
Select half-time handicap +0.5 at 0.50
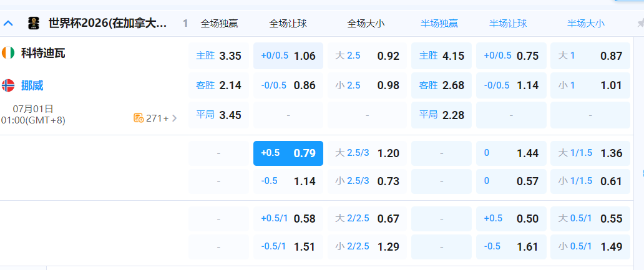click(511, 219)
